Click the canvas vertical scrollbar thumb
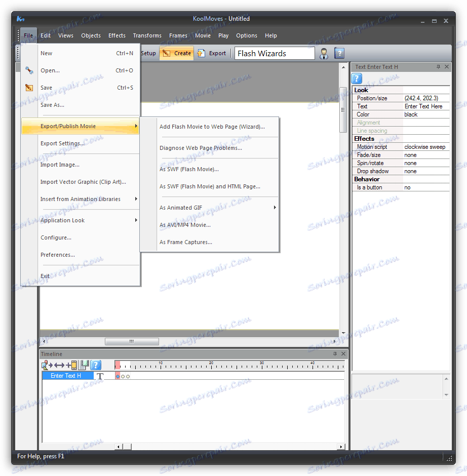The image size is (467, 476). 343,110
